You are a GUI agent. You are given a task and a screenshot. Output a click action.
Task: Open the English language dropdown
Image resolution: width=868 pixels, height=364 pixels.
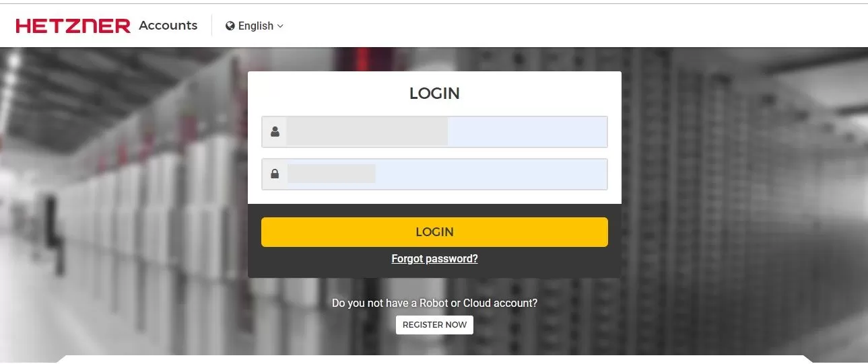(x=255, y=26)
